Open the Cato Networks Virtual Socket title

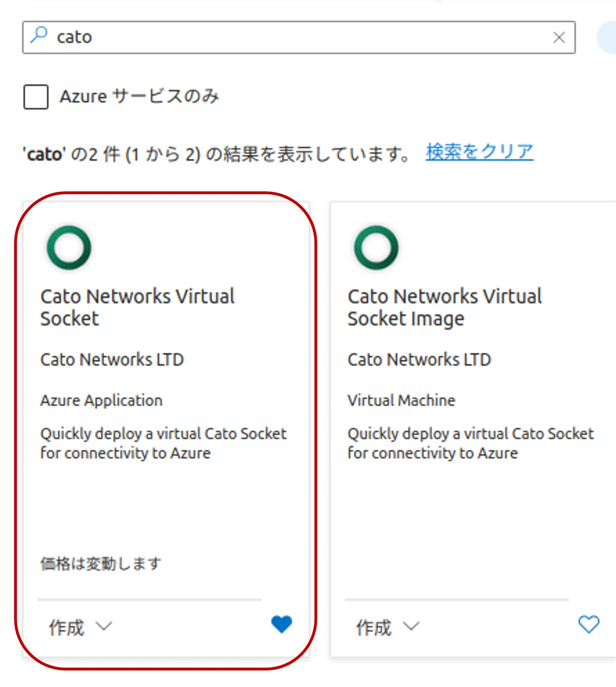pos(137,307)
